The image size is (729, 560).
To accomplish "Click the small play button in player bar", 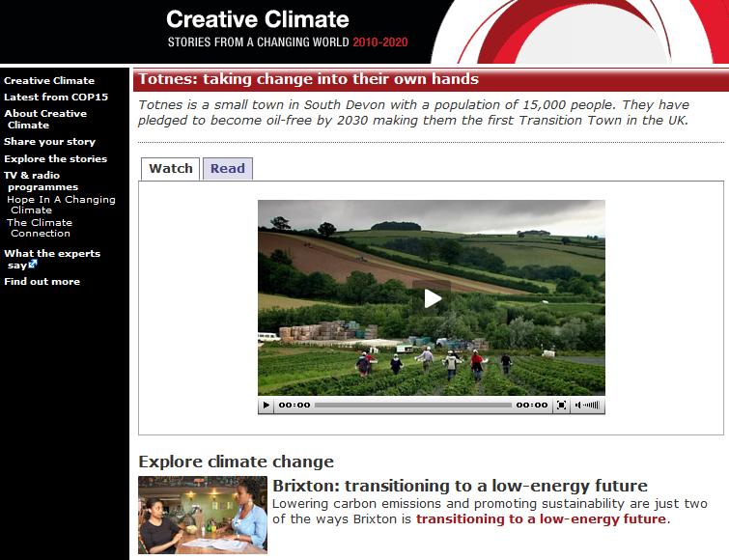I will [x=266, y=406].
